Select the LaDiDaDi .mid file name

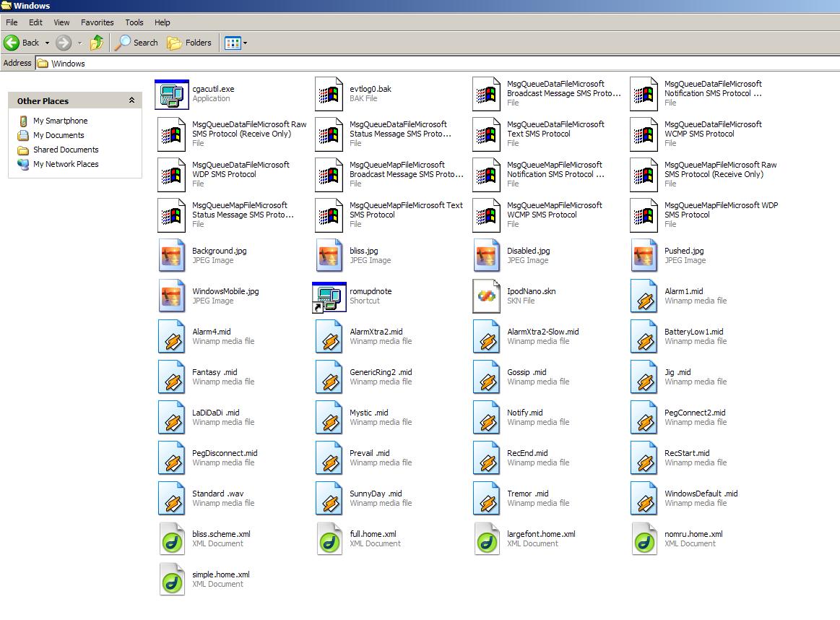[x=216, y=413]
